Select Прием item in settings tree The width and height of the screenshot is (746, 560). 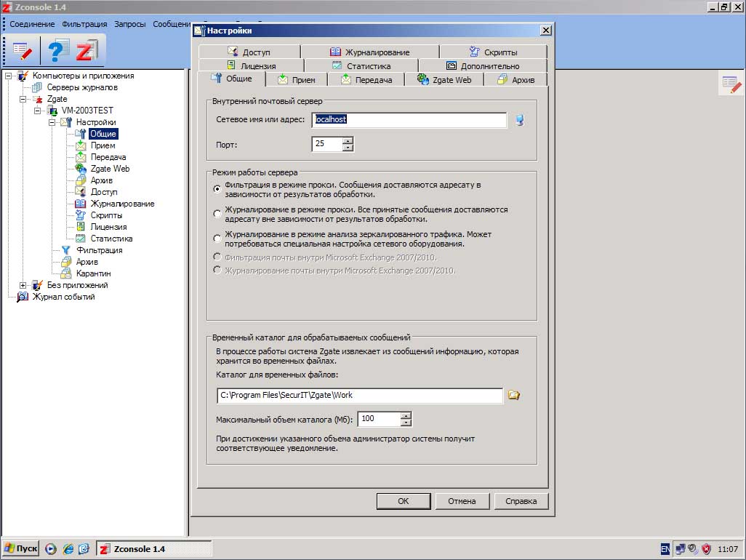coord(103,145)
